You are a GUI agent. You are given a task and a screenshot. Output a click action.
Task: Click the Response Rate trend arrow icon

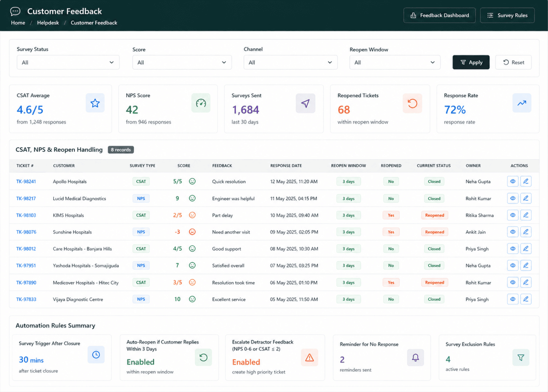click(522, 103)
